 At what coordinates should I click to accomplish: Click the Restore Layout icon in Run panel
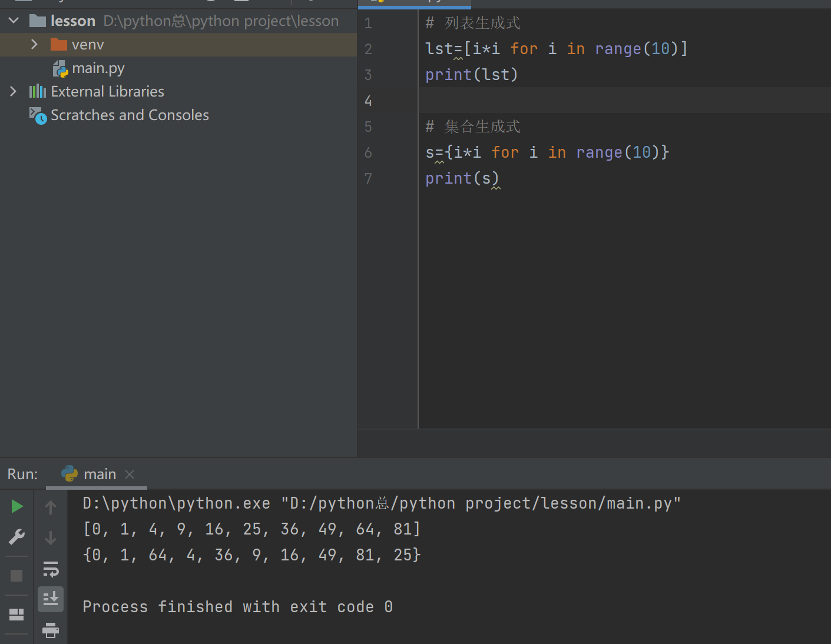point(16,615)
